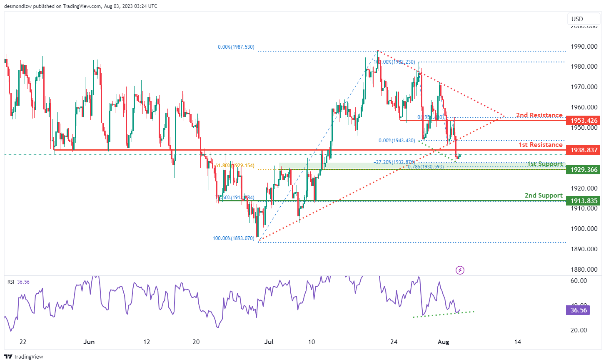Click the "2nd Support" label
The height and width of the screenshot is (364, 606).
tap(544, 196)
